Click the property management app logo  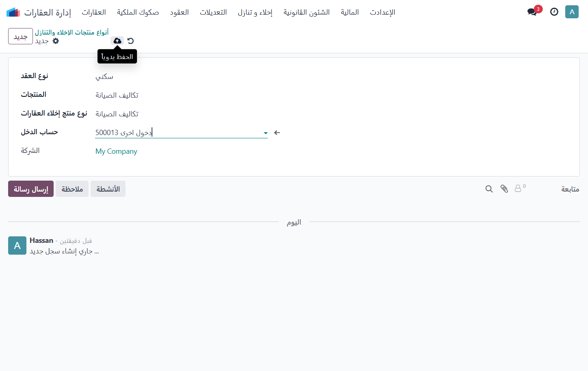coord(13,12)
